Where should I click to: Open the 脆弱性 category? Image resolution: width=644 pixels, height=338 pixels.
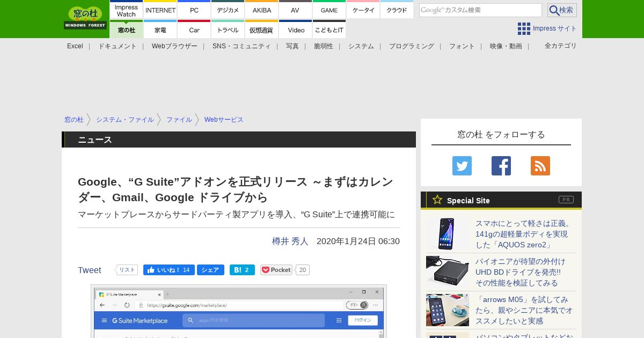tap(324, 46)
